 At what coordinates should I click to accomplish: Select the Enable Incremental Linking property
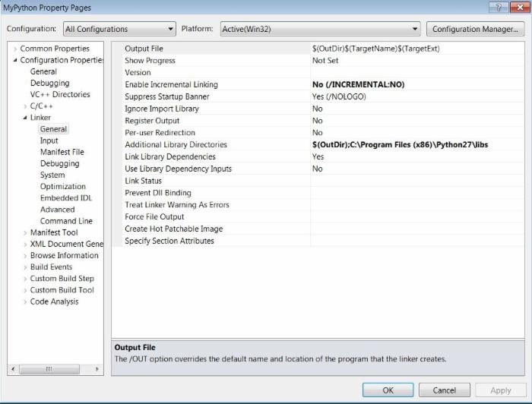tap(171, 84)
